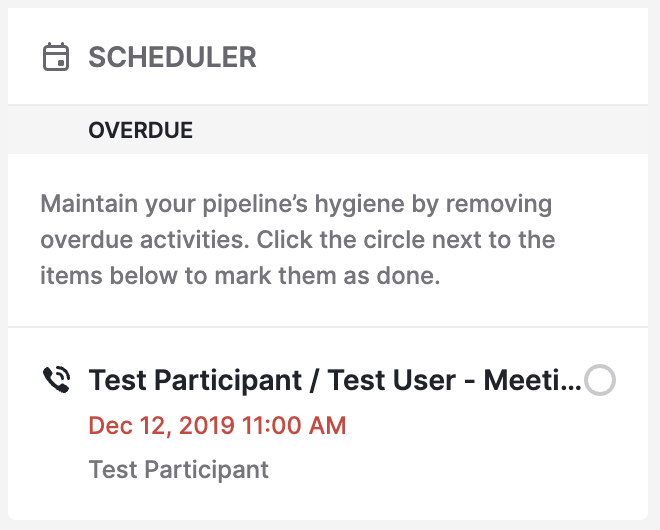Open the Test Participant contact name
This screenshot has width=660, height=530.
point(178,469)
